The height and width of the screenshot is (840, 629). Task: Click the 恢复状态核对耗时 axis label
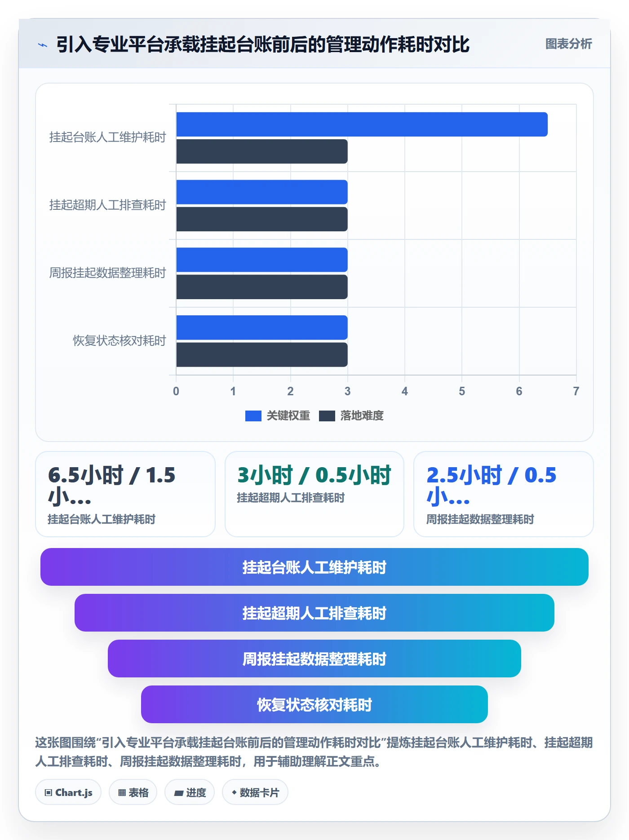click(120, 341)
